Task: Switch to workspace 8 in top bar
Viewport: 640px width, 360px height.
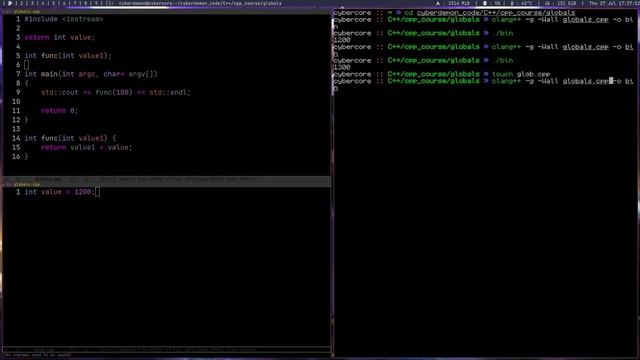Action: pos(85,3)
